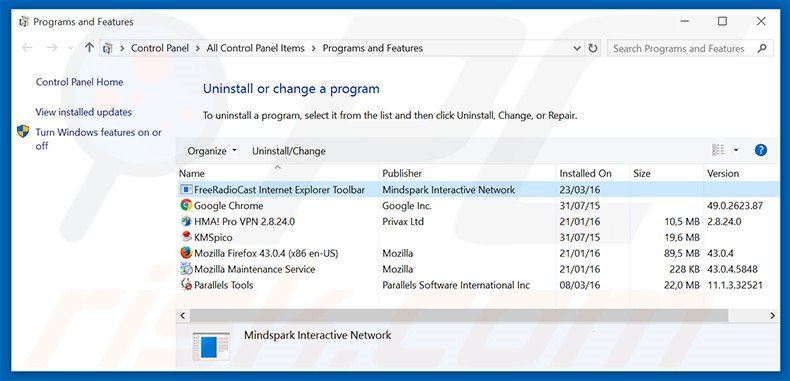Click the Mindspark Interactive Network publisher cell
The width and height of the screenshot is (790, 381).
tap(448, 190)
